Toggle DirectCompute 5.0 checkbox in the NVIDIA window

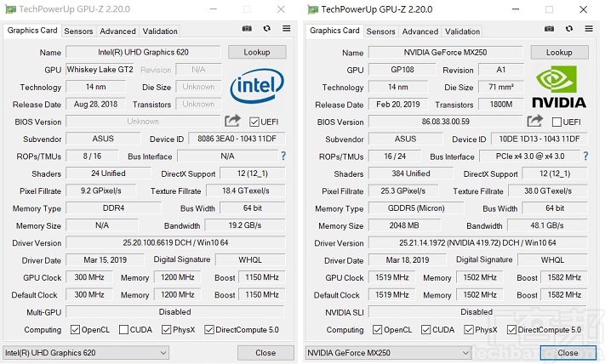[511, 330]
